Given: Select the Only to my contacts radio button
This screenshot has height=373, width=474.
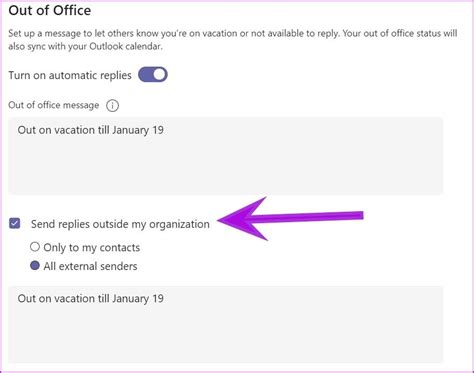Looking at the screenshot, I should click(35, 247).
